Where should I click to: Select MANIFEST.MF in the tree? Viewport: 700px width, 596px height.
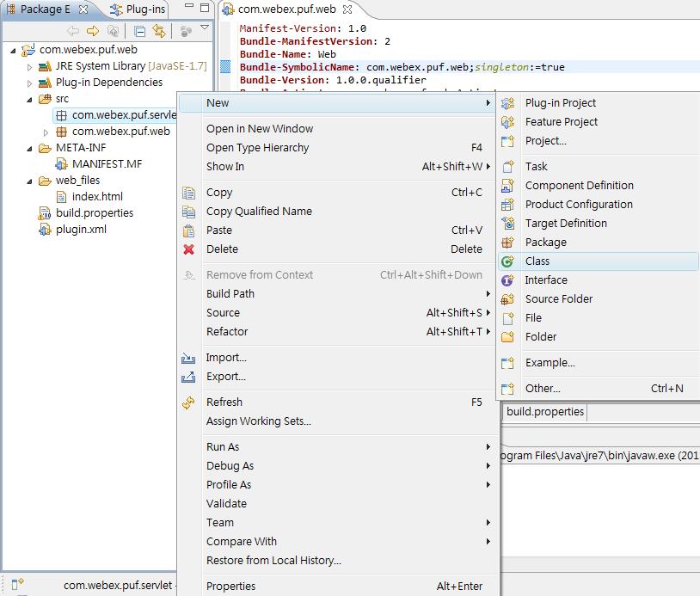[99, 164]
